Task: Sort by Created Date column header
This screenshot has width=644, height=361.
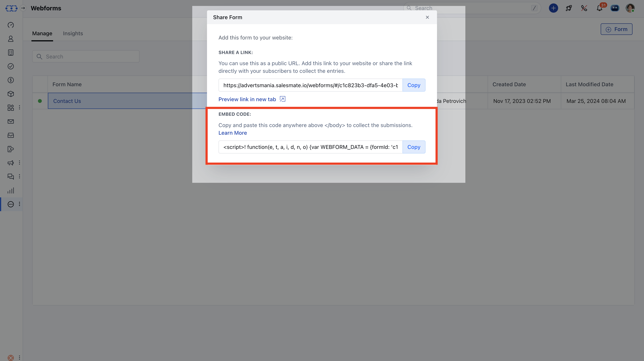Action: tap(509, 85)
